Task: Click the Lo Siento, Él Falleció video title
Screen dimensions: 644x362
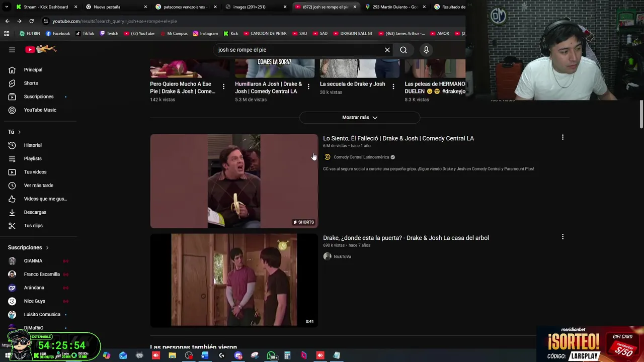Action: 398,138
